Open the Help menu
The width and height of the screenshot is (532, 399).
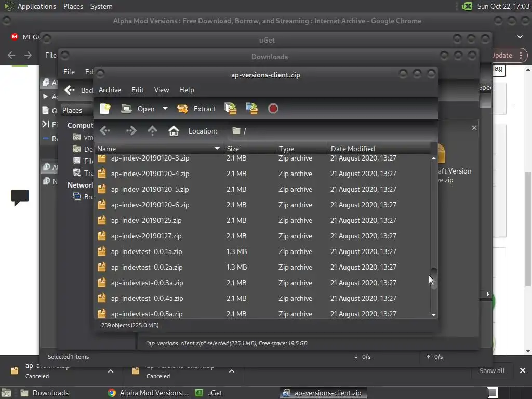pyautogui.click(x=187, y=90)
